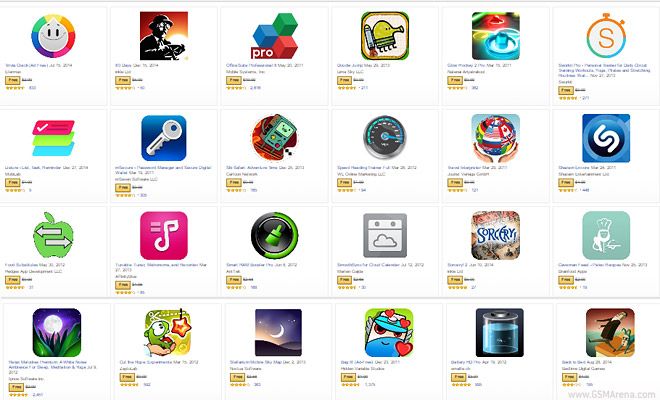Open the pink music note tuner icon
This screenshot has width=660, height=400.
point(164,235)
